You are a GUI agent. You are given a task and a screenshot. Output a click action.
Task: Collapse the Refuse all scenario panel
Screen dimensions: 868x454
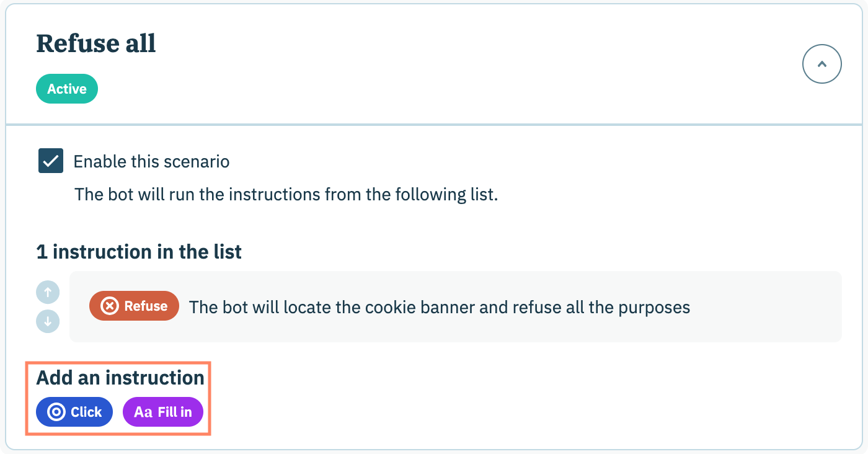click(x=821, y=64)
